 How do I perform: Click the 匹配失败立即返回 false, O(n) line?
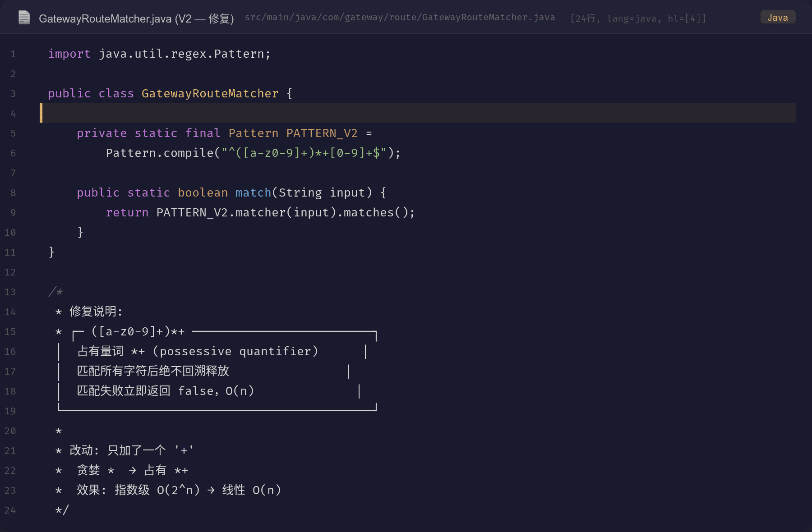point(166,391)
